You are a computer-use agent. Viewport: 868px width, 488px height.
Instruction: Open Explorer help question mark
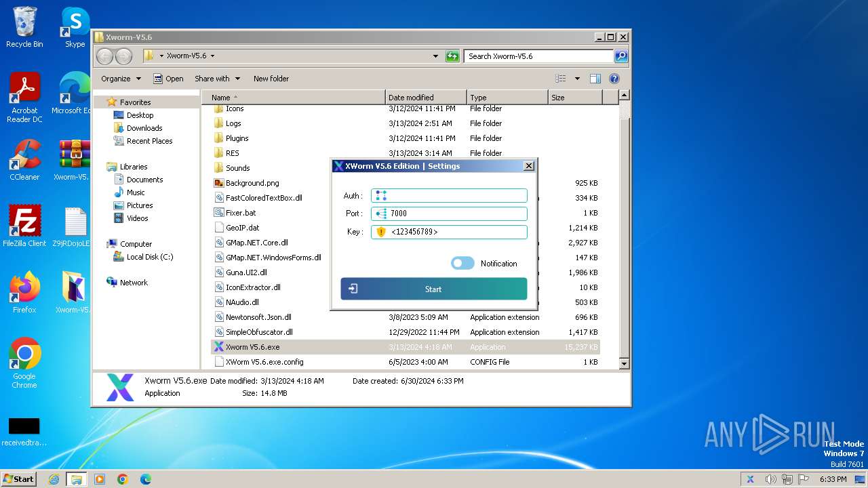(x=614, y=79)
